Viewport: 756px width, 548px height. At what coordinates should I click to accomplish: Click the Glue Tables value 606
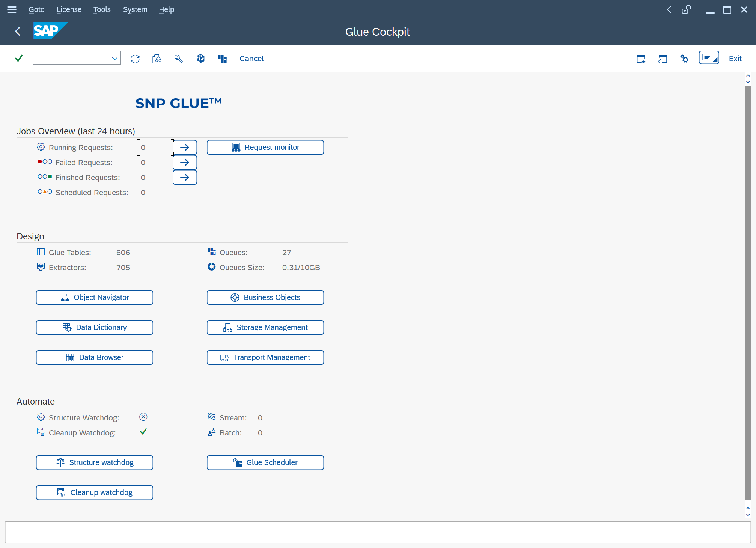(123, 253)
